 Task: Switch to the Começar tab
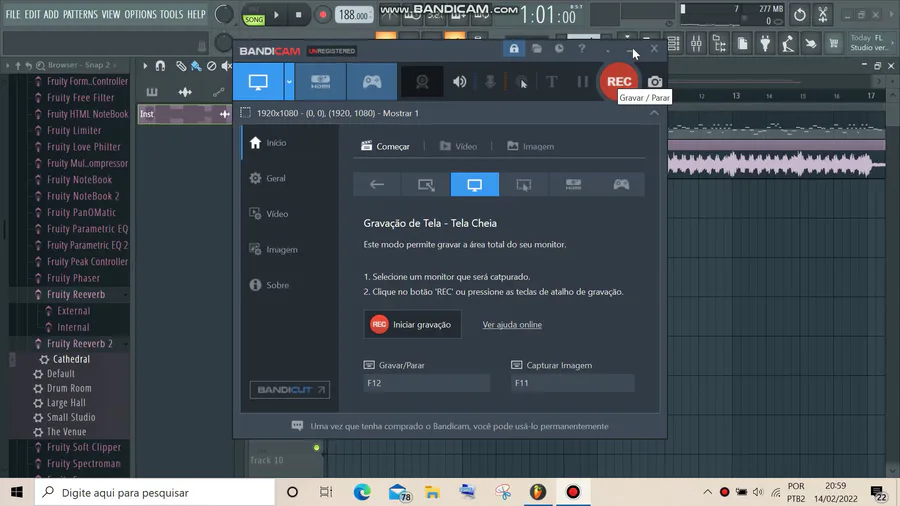tap(385, 146)
